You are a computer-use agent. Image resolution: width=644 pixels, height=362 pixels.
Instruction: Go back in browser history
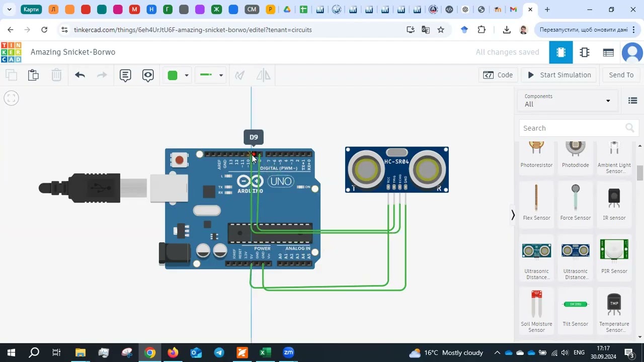[x=11, y=30]
